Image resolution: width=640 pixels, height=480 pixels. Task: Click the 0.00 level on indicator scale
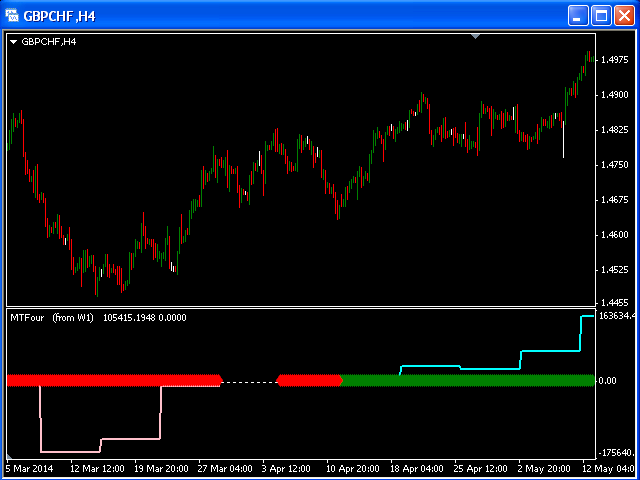607,381
